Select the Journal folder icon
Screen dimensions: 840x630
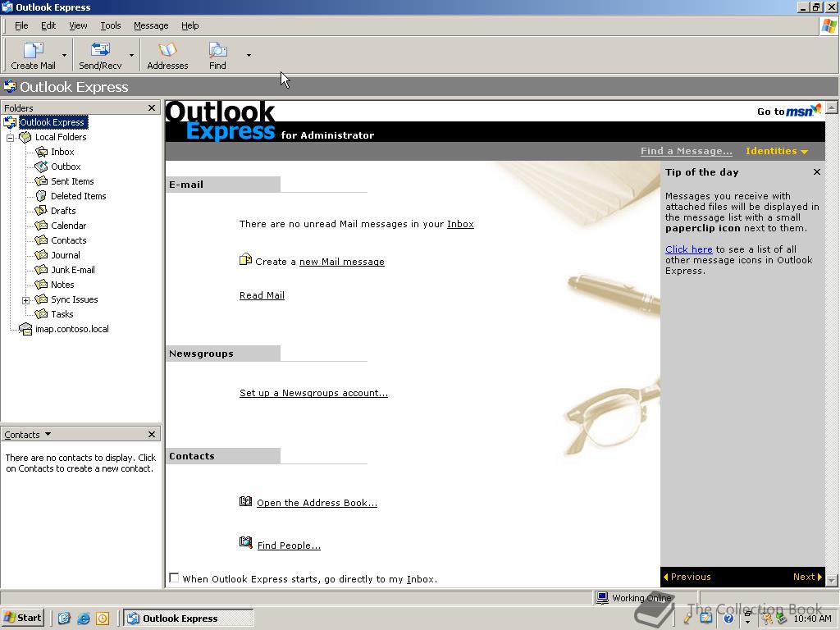41,255
